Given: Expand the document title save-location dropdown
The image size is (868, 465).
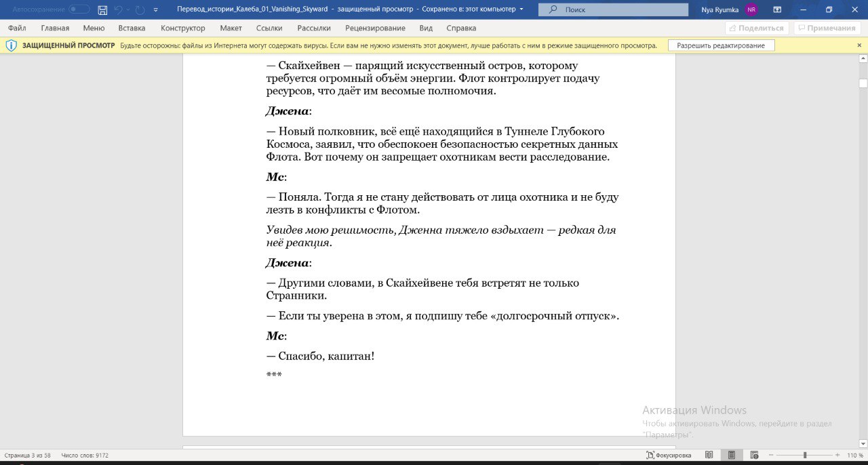Looking at the screenshot, I should point(521,9).
